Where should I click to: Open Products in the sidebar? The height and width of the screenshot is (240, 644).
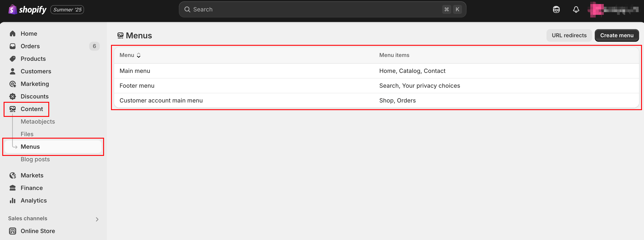click(33, 59)
